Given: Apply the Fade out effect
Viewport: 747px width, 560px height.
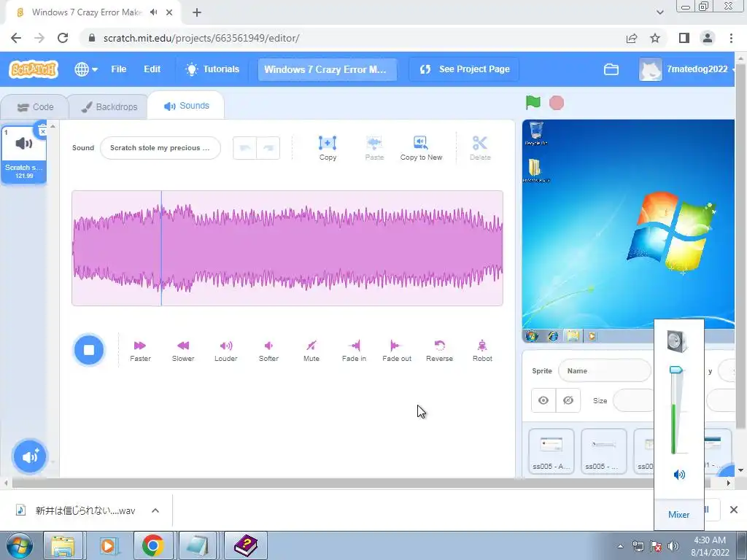Looking at the screenshot, I should (397, 351).
